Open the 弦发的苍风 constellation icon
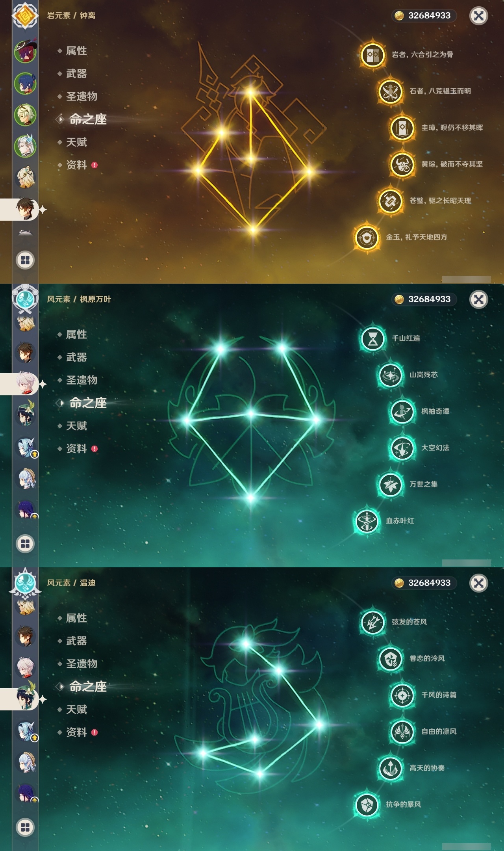504x851 pixels. pyautogui.click(x=372, y=622)
